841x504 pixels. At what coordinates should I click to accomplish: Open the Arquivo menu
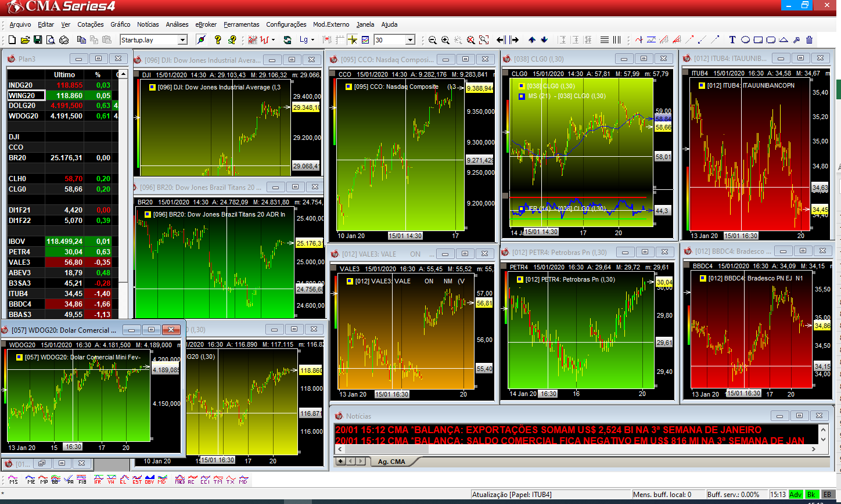coord(20,24)
